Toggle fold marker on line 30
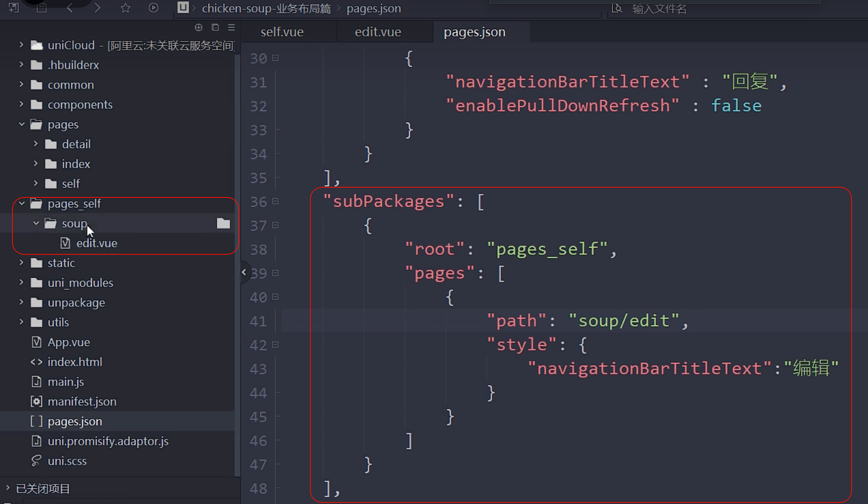 tap(275, 58)
